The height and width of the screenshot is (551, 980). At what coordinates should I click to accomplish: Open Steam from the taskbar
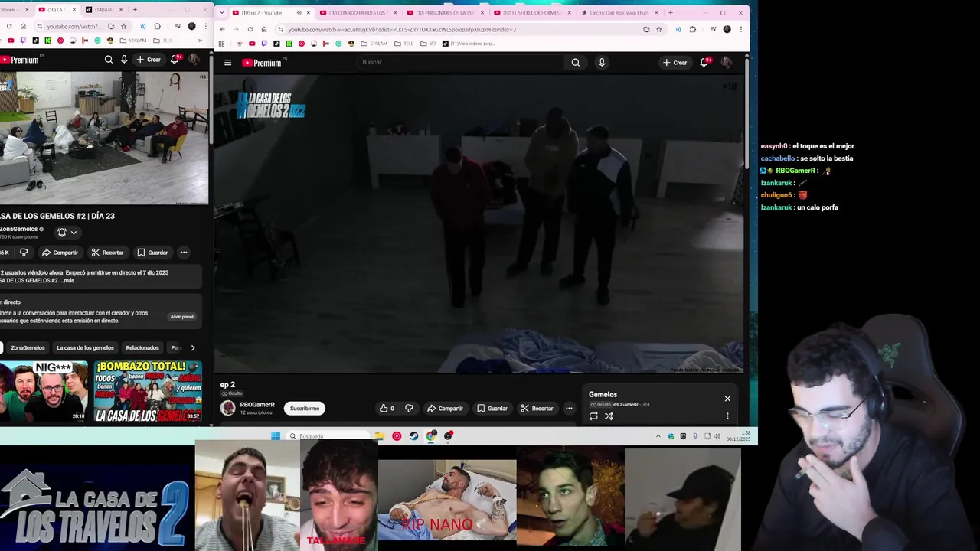413,436
